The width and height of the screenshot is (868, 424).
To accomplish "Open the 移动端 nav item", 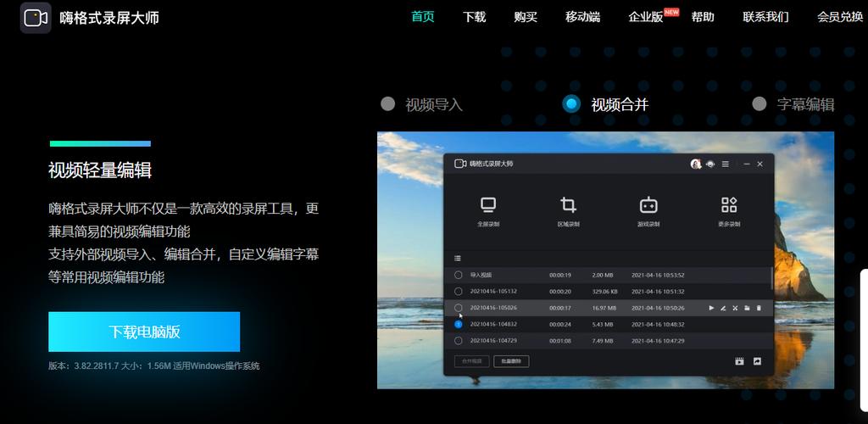I will (x=583, y=17).
